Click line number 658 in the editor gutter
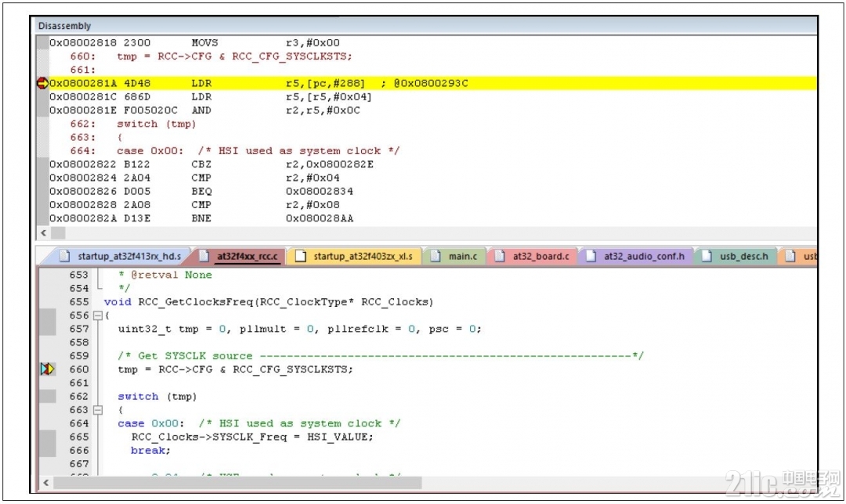846x504 pixels. (79, 342)
